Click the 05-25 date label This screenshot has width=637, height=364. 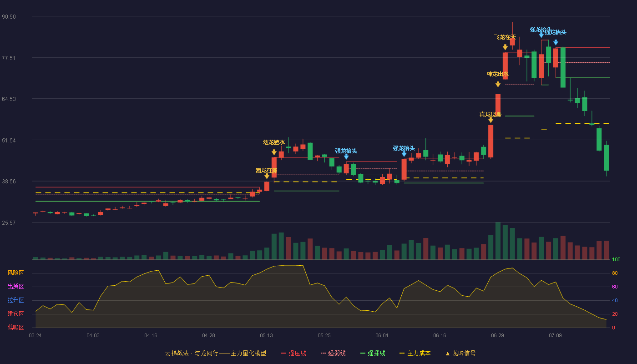(324, 335)
